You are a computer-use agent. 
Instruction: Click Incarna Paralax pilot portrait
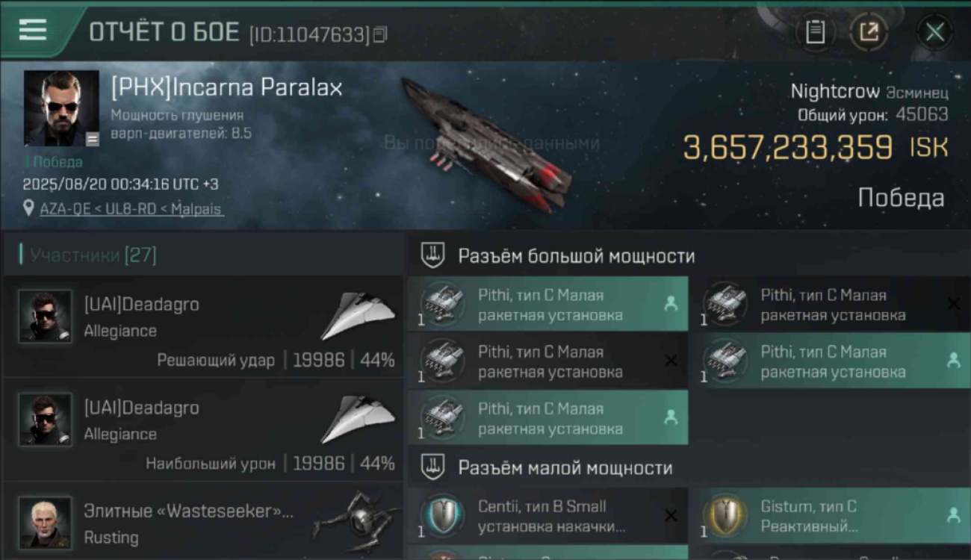click(x=61, y=108)
